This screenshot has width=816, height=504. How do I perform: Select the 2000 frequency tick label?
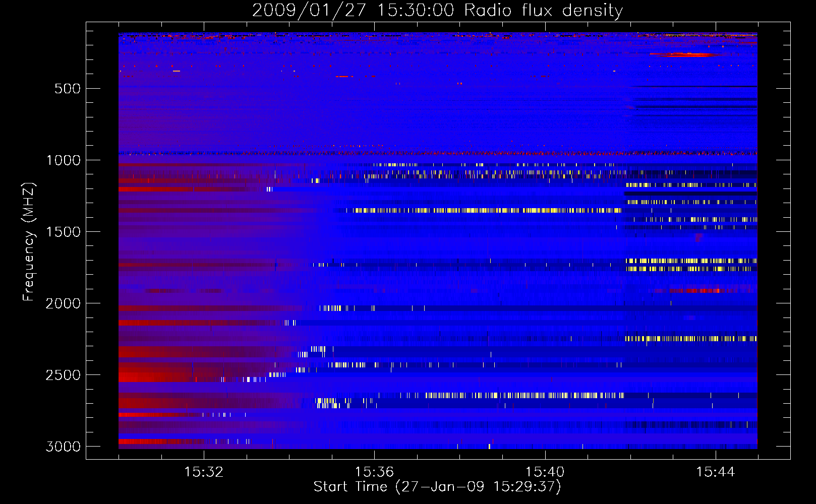click(63, 303)
